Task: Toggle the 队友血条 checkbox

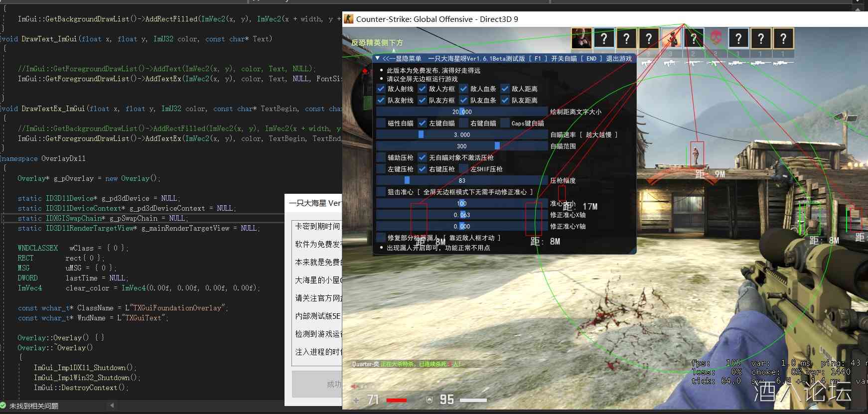Action: [x=464, y=100]
